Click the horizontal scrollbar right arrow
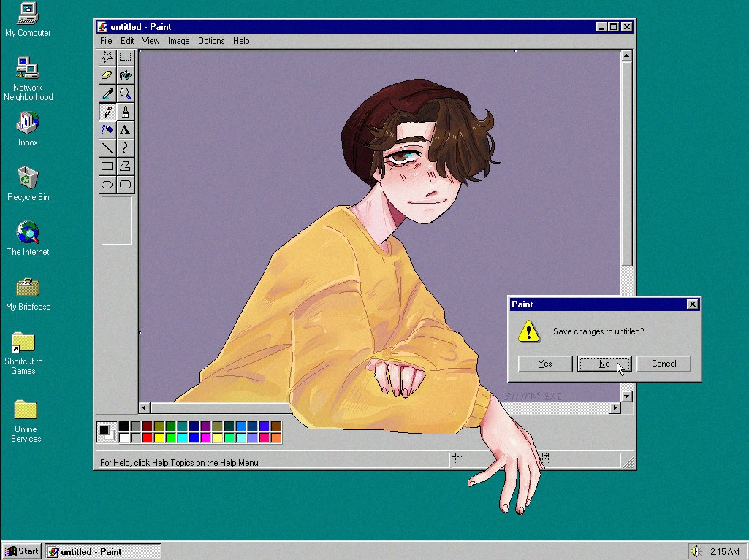749x560 pixels. tap(615, 407)
